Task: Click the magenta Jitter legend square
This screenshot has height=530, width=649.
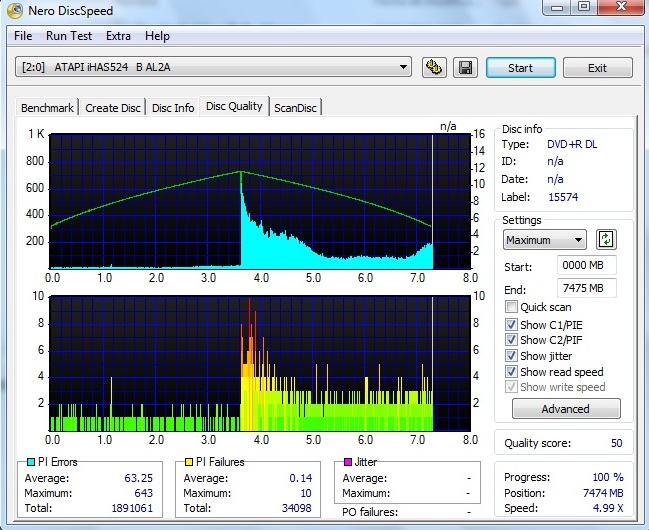Action: 347,462
